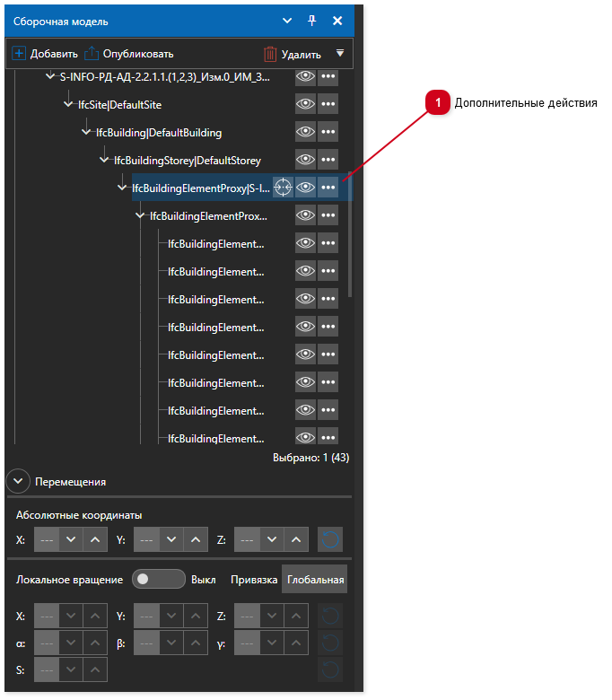Reset absolute coordinates with the blue refresh icon
The height and width of the screenshot is (700, 612).
tap(331, 540)
